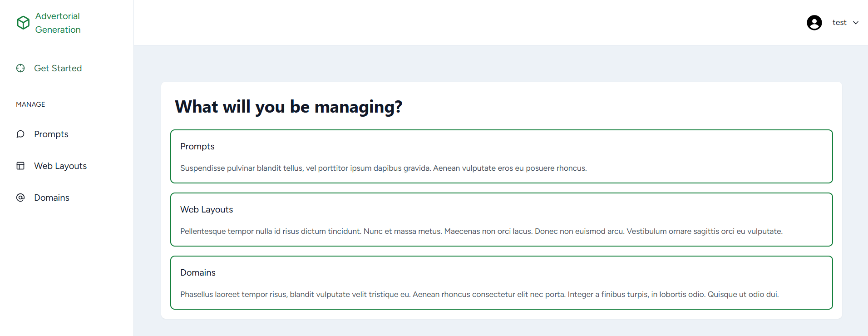Viewport: 868px width, 336px height.
Task: Navigate to Prompts in the sidebar
Action: (51, 134)
